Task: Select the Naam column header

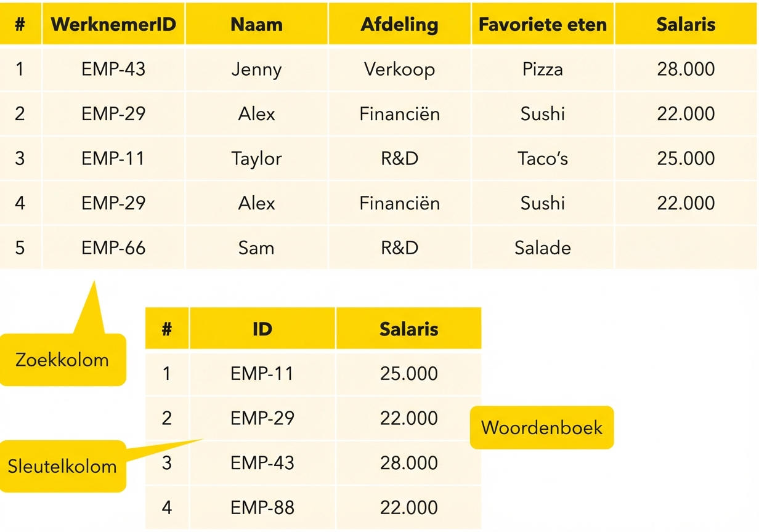Action: click(x=256, y=24)
